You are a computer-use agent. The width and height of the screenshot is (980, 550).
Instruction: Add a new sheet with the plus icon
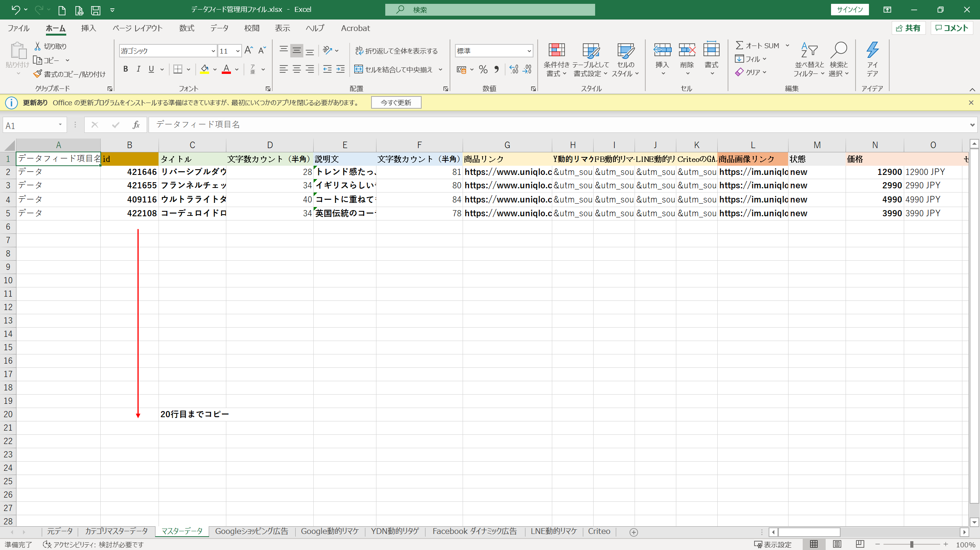click(x=634, y=532)
